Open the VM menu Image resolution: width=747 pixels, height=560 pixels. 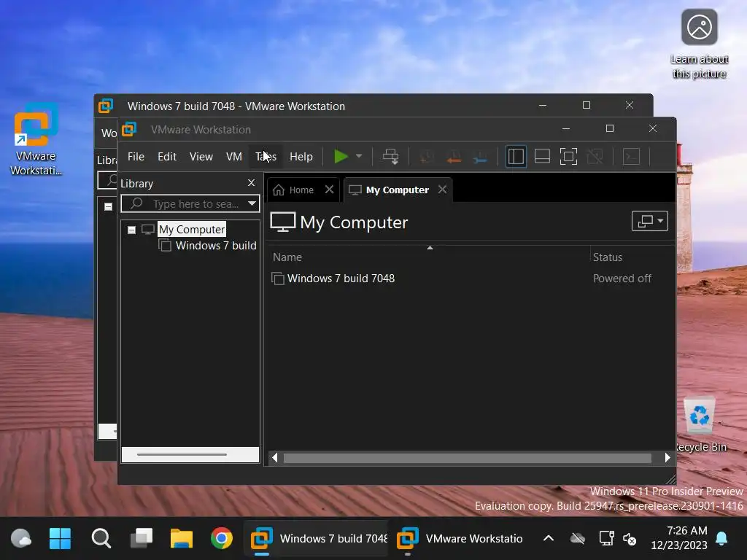(234, 157)
